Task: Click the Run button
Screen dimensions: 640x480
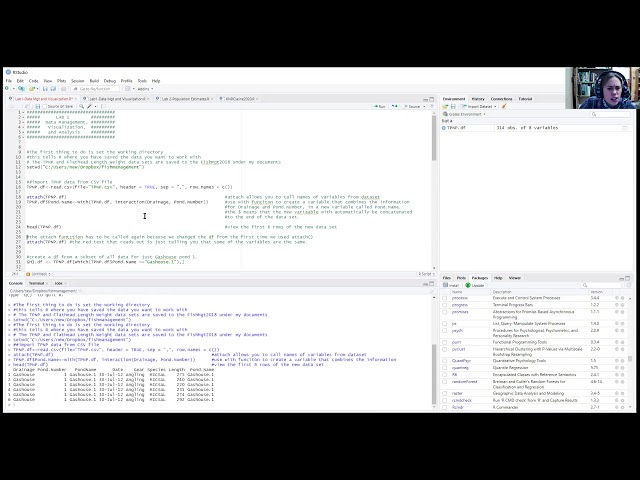Action: (379, 107)
